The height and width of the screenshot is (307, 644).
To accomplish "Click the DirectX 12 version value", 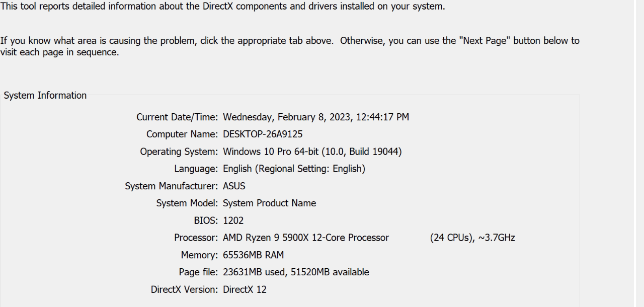I will click(245, 289).
